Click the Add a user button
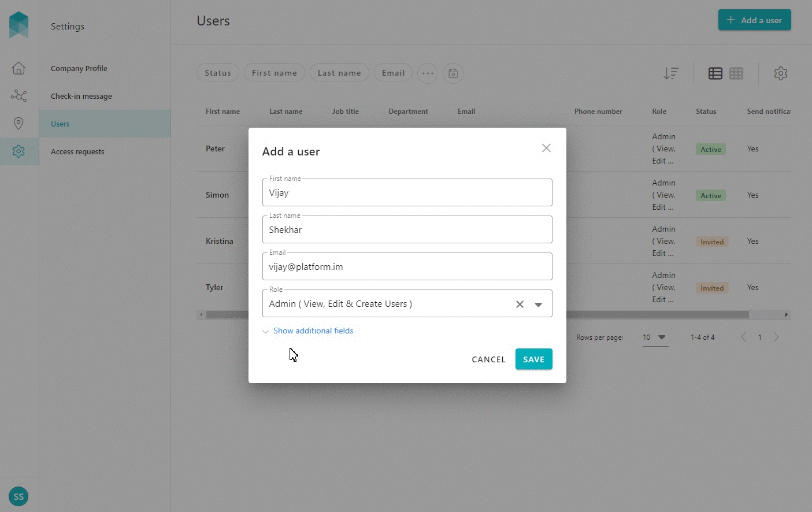 (x=754, y=20)
